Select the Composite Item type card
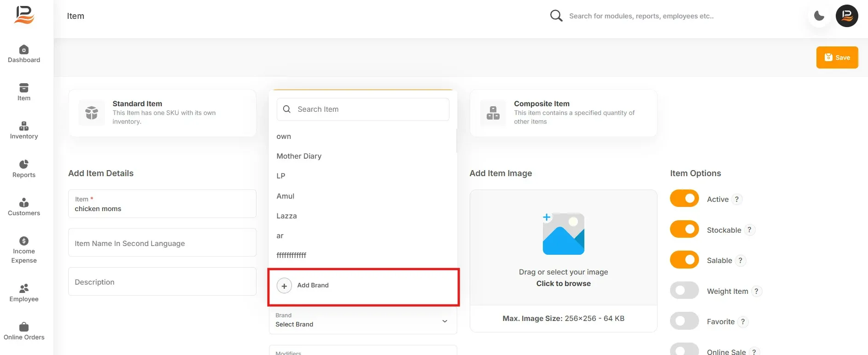The image size is (868, 355). coord(564,113)
